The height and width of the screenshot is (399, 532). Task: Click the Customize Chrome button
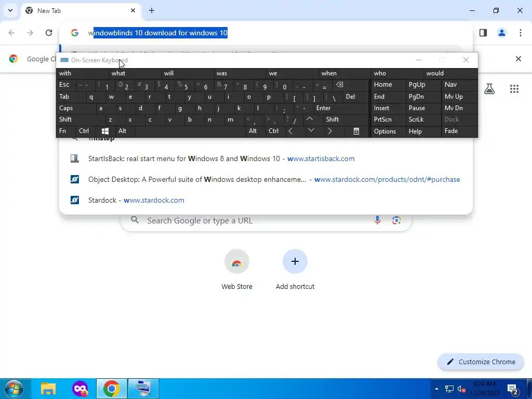coord(481,362)
